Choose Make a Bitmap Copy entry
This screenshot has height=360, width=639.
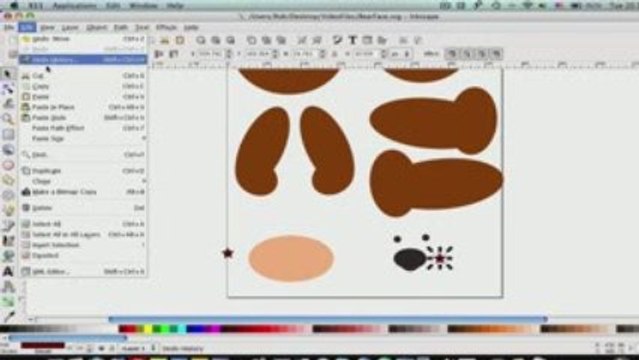83,192
